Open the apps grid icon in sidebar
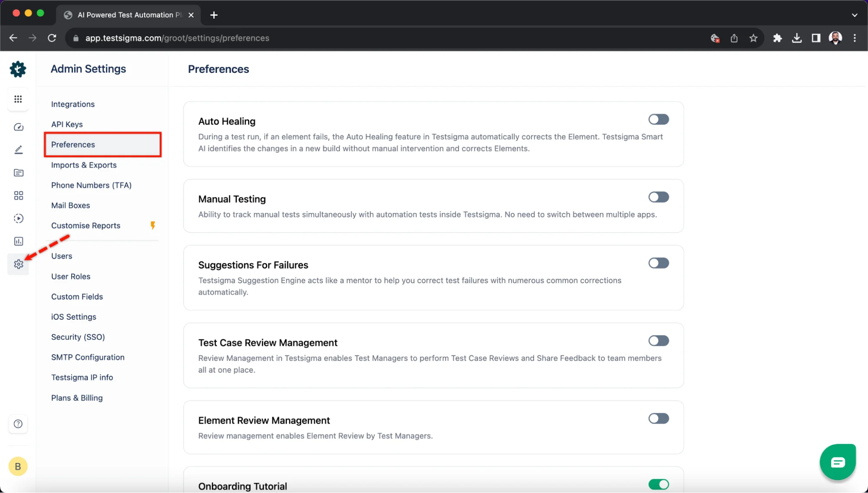 pos(18,99)
